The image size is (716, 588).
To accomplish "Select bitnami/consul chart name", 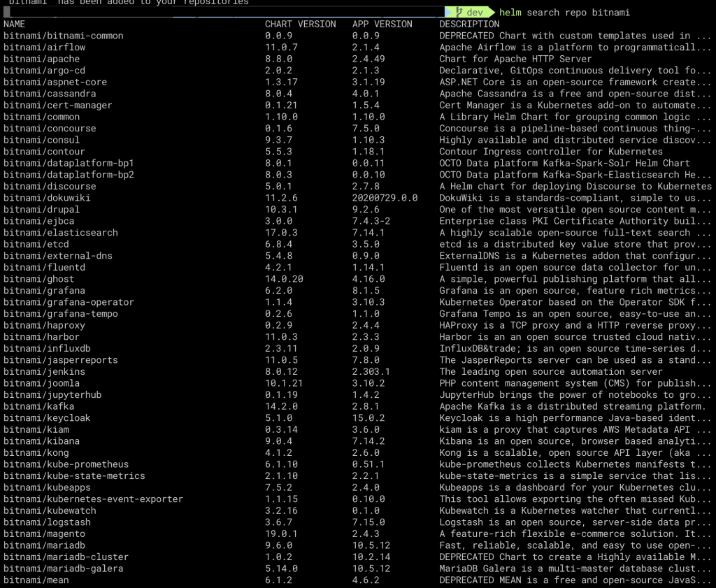I will (41, 140).
